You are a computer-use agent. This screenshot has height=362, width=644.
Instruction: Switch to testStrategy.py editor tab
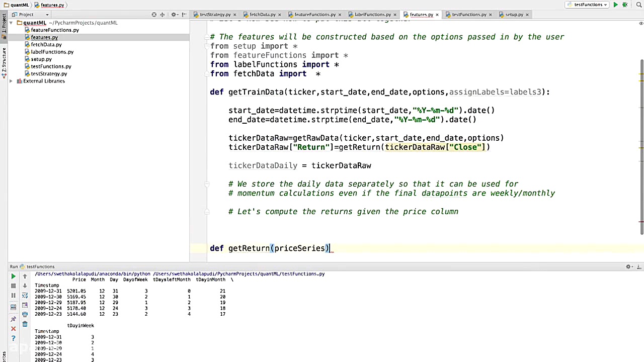point(215,15)
